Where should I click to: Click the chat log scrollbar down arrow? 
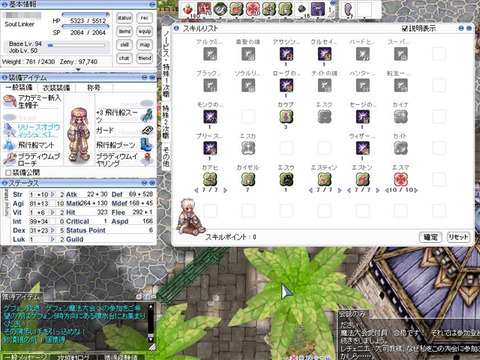pyautogui.click(x=151, y=339)
